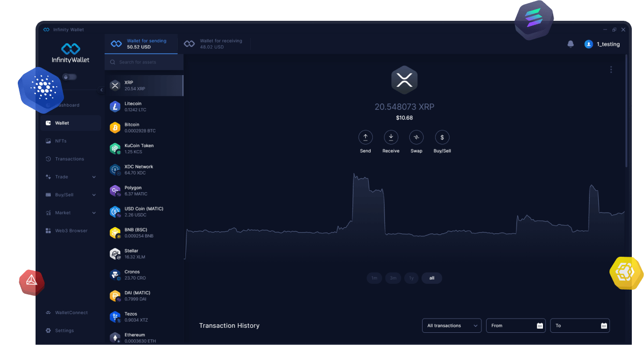This screenshot has width=644, height=345.
Task: Open the From date calendar icon
Action: (540, 326)
